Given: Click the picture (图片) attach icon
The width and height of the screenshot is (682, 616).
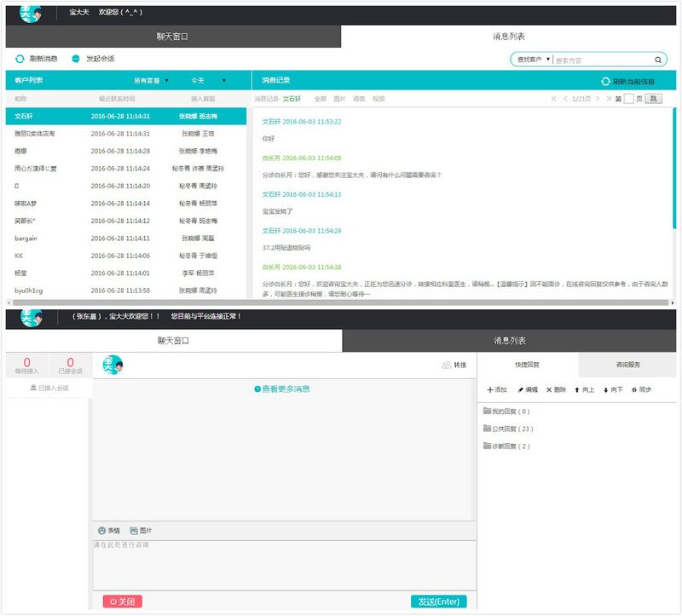Looking at the screenshot, I should click(134, 531).
